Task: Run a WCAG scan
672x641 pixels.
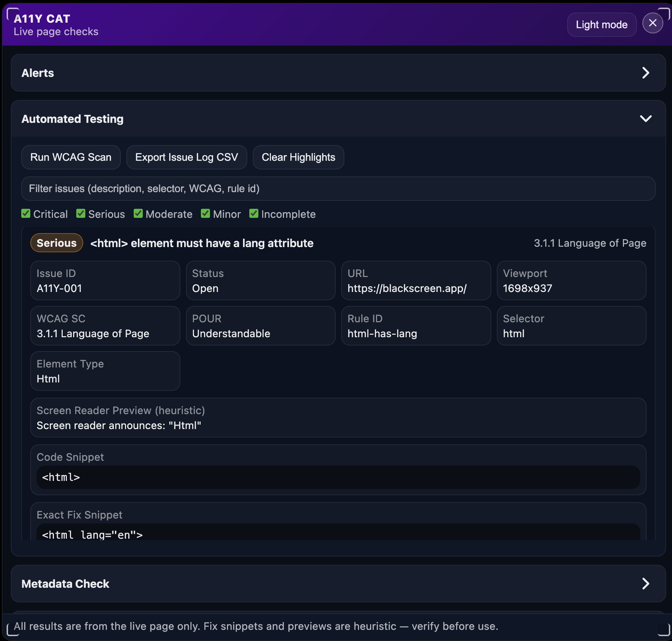Action: point(71,157)
